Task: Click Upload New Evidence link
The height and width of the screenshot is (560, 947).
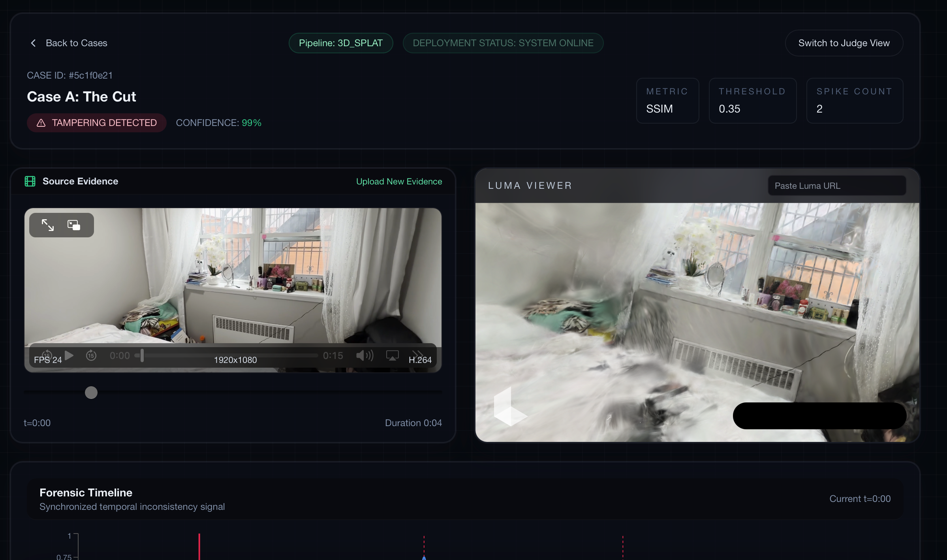Action: pos(399,181)
